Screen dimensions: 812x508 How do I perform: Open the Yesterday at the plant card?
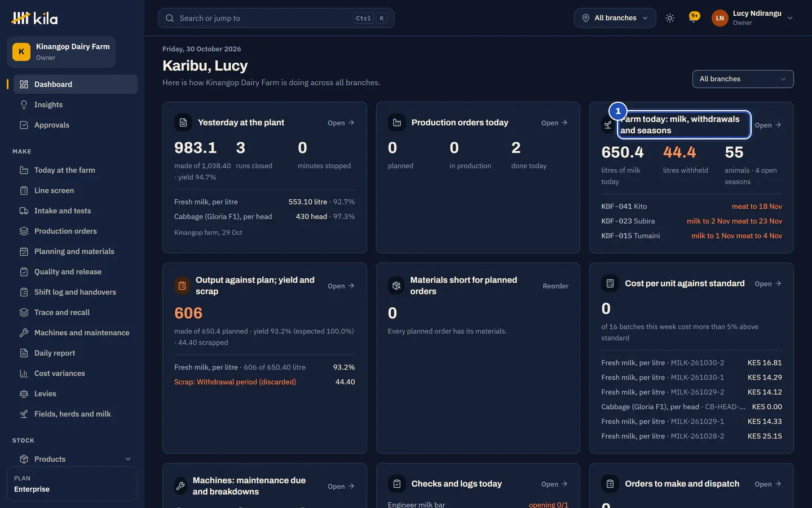pyautogui.click(x=341, y=122)
